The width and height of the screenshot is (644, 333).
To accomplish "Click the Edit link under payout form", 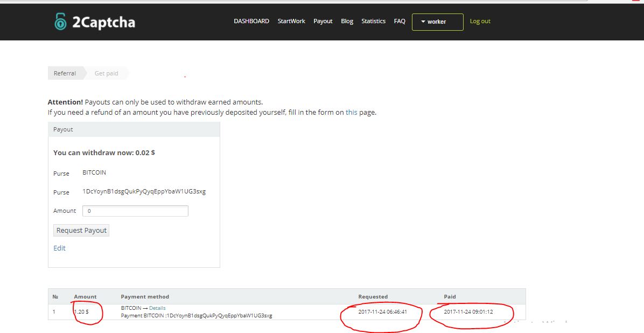I will pos(59,248).
